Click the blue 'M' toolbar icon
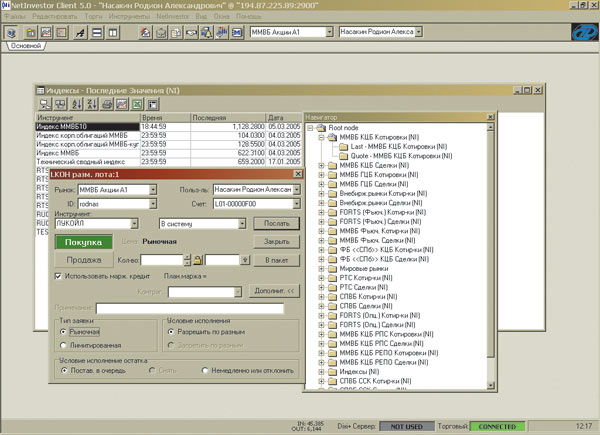The width and height of the screenshot is (600, 435). click(237, 33)
